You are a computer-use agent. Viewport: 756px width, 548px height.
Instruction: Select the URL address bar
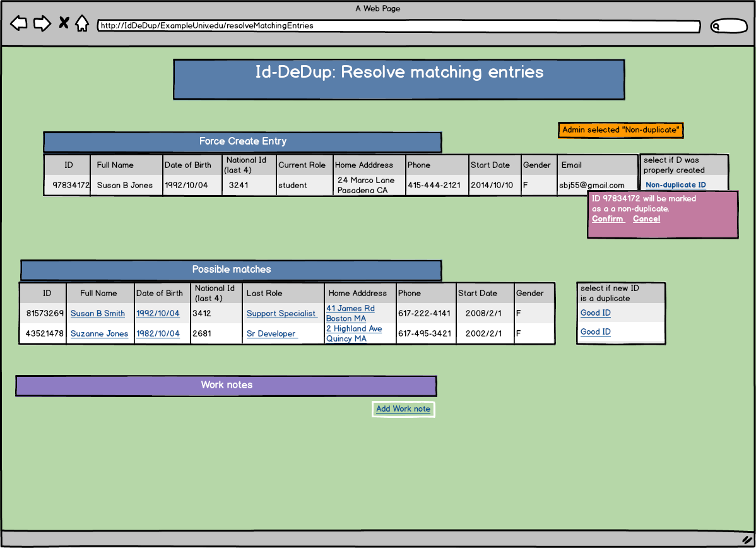398,27
